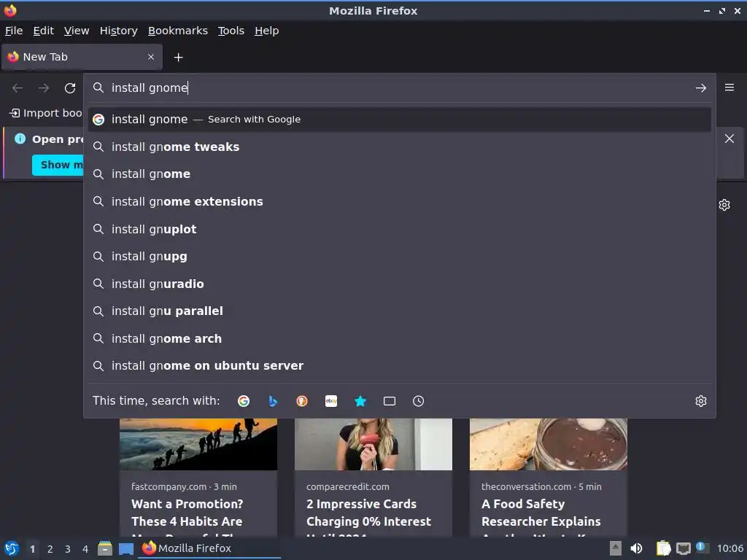Switch to workspace 2 in taskbar
Viewport: 747px width, 560px height.
50,549
